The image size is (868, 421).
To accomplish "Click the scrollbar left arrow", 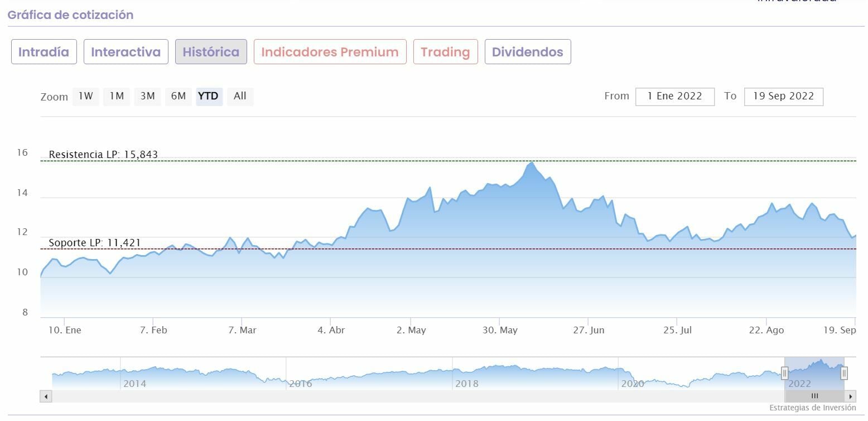I will [46, 396].
